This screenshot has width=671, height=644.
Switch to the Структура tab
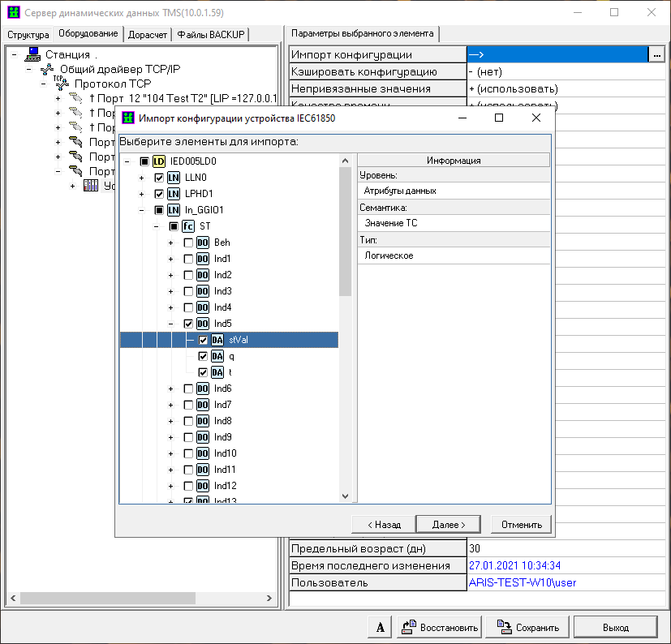coord(28,34)
